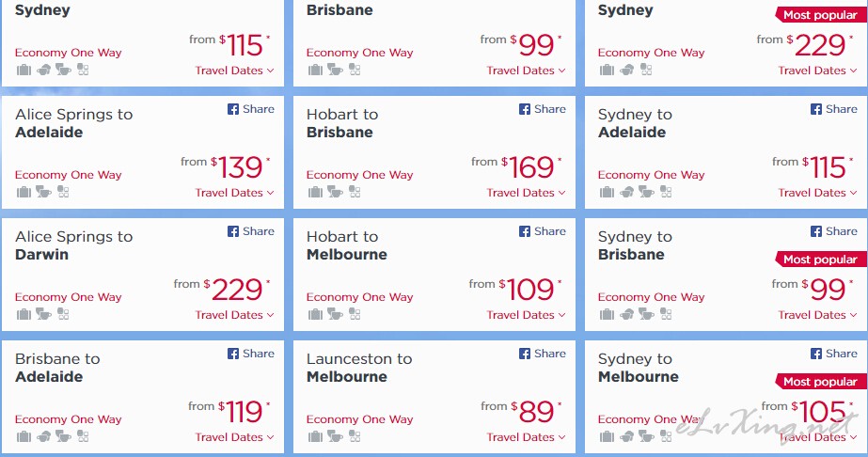This screenshot has height=457, width=868.
Task: Expand Travel Dates for Hobart to Melbourne
Action: pos(526,315)
